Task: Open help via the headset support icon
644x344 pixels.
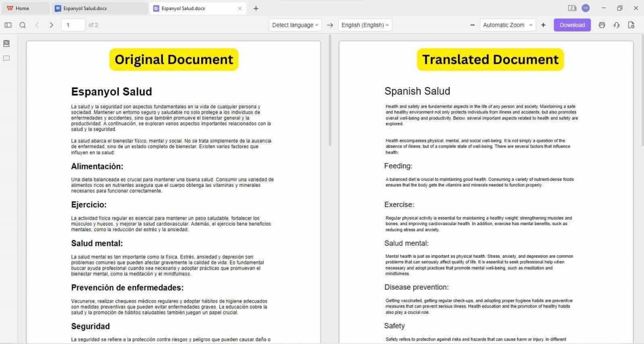Action: pyautogui.click(x=616, y=25)
